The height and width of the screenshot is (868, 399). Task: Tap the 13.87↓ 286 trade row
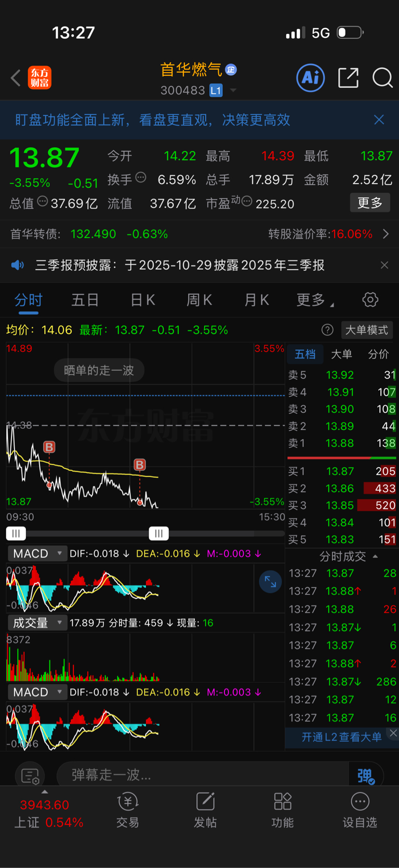(x=342, y=681)
